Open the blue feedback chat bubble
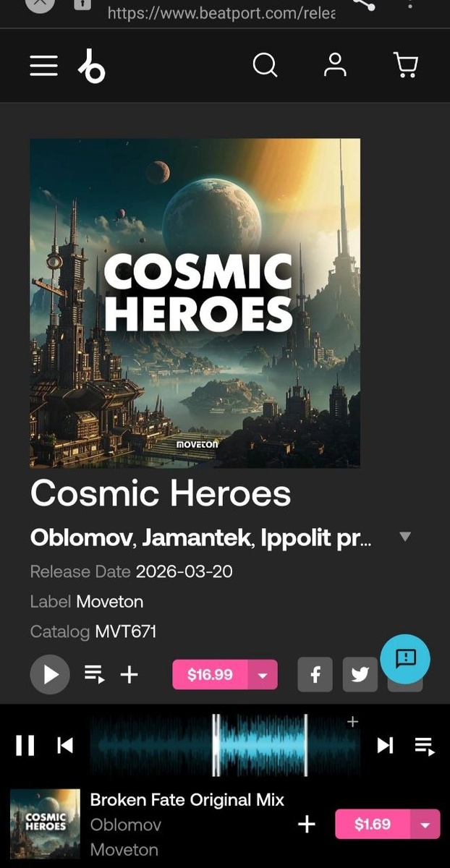 point(405,659)
